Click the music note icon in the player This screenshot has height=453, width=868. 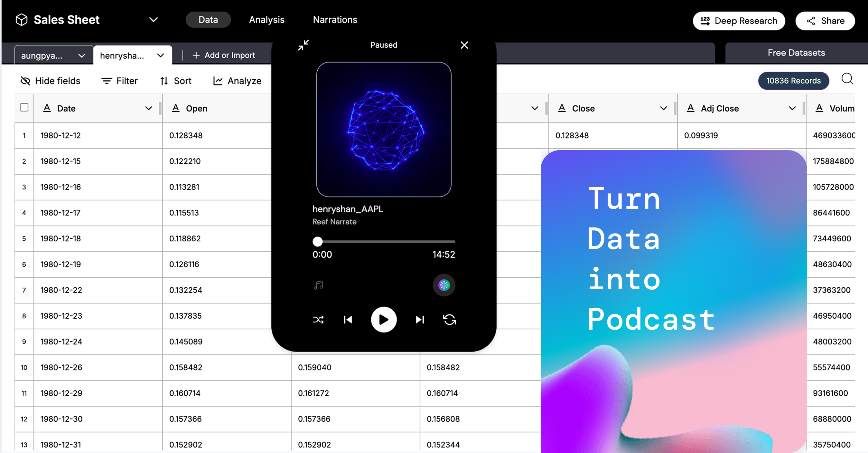318,285
